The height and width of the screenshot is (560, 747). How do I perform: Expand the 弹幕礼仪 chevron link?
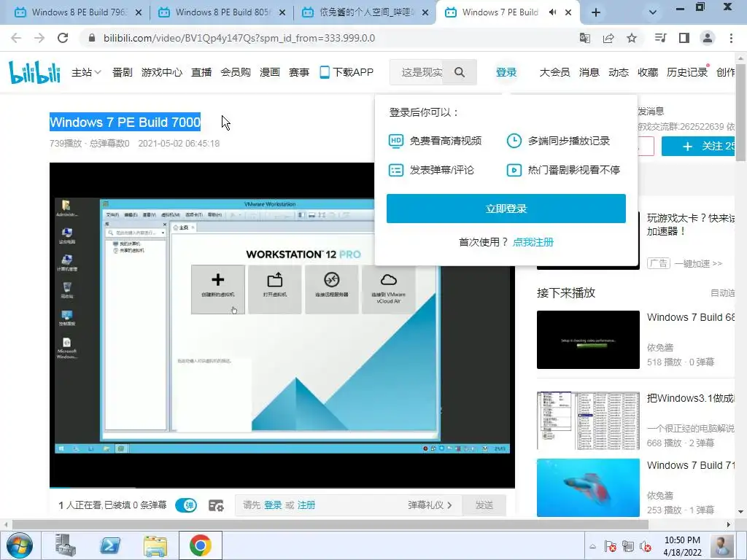point(430,505)
